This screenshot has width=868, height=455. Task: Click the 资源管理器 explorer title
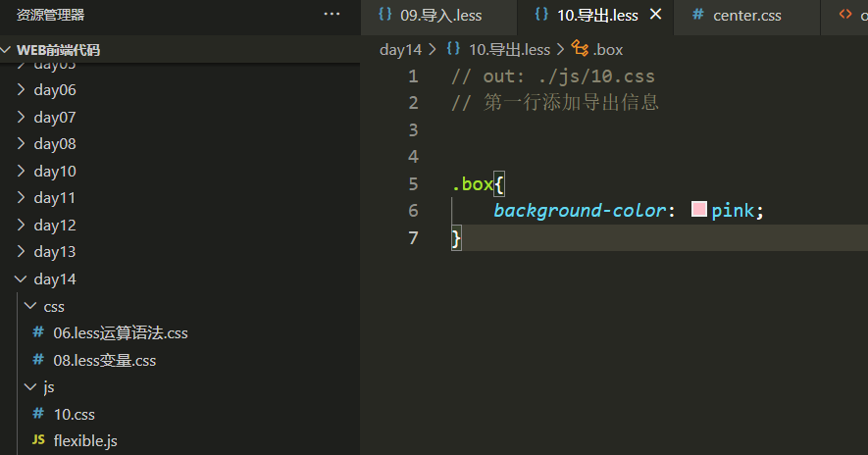pos(50,15)
